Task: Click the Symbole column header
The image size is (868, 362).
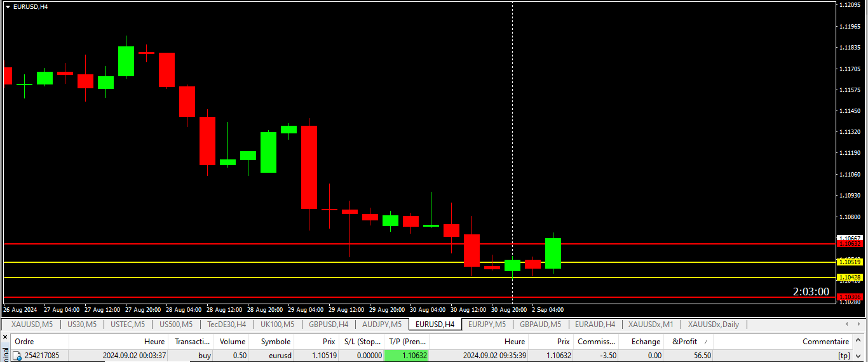Action: coord(275,342)
